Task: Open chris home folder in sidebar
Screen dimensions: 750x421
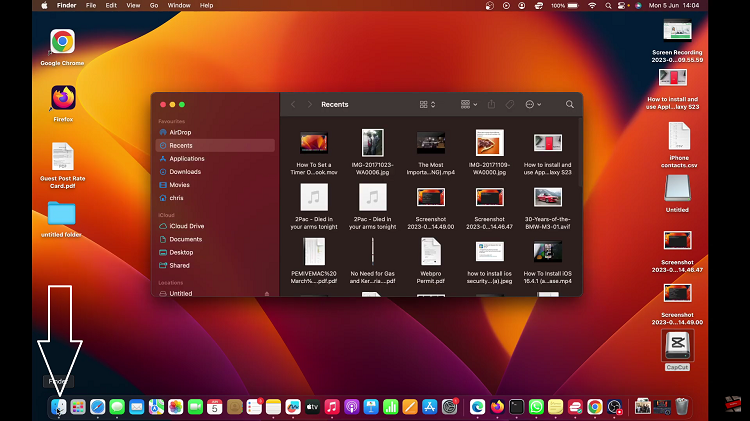Action: coord(215,198)
